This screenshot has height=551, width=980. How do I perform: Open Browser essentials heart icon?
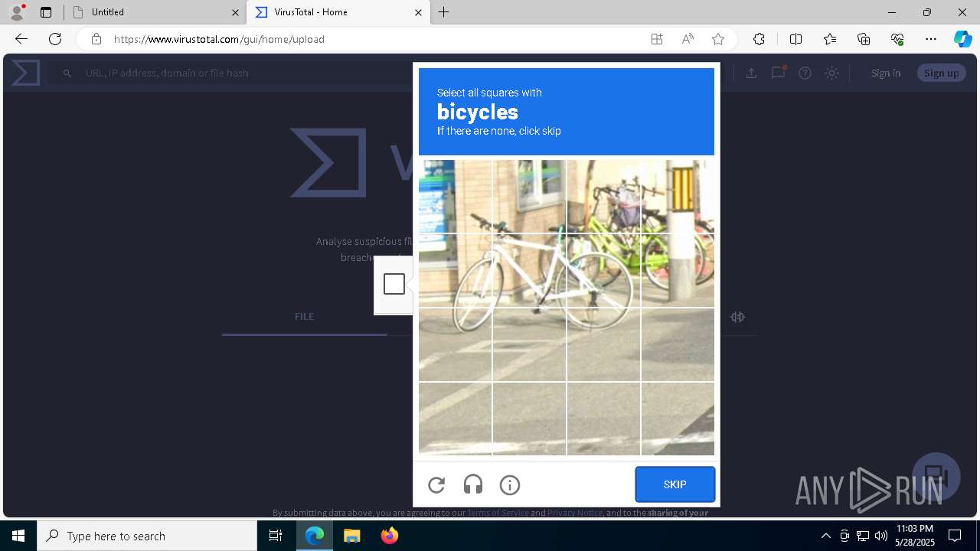tap(897, 39)
